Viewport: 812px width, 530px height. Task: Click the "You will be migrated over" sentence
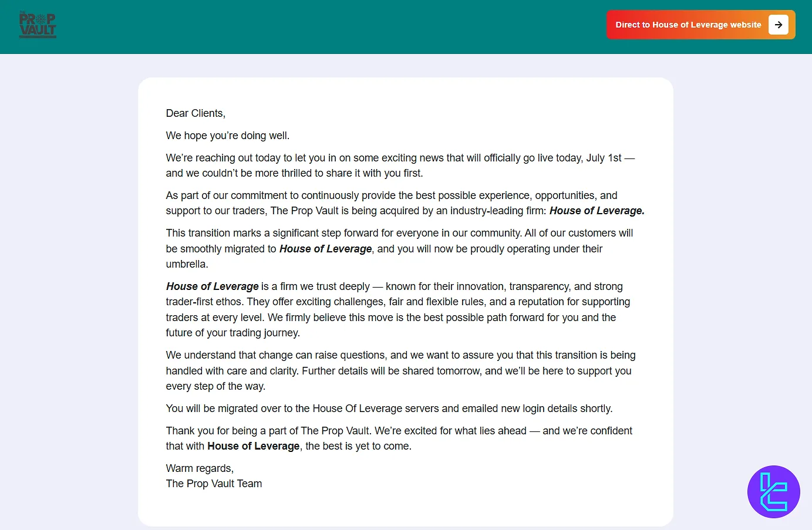coord(389,409)
